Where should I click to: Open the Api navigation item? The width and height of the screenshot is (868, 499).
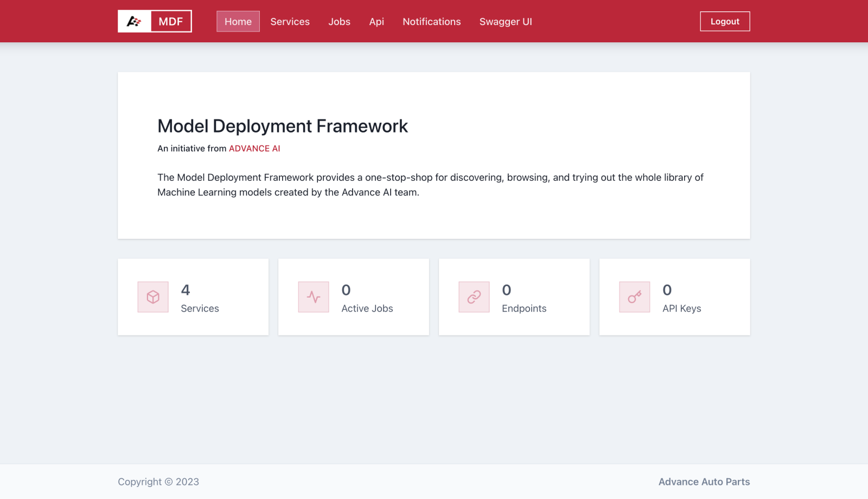coord(376,22)
